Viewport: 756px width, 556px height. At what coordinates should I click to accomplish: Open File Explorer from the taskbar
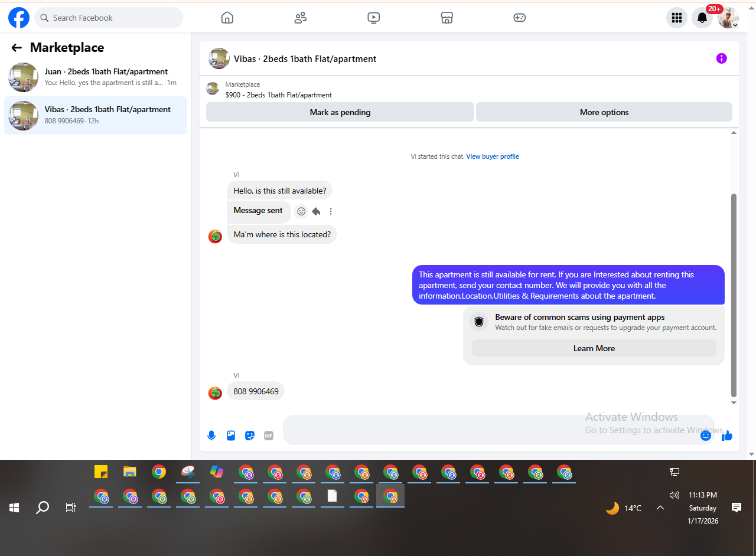[130, 472]
